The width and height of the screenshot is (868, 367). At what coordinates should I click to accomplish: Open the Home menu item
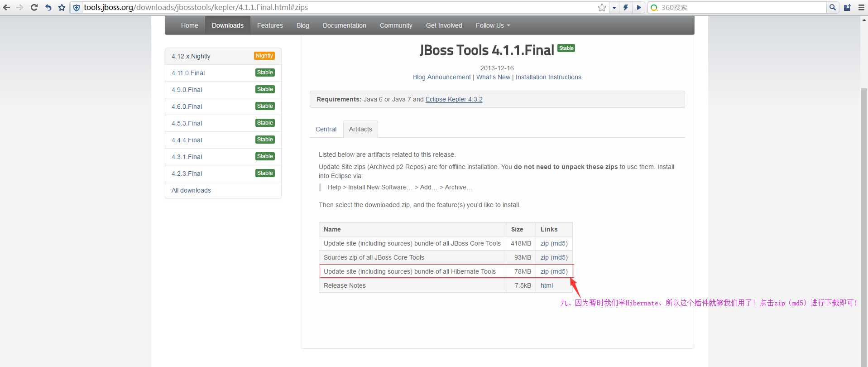click(x=190, y=25)
